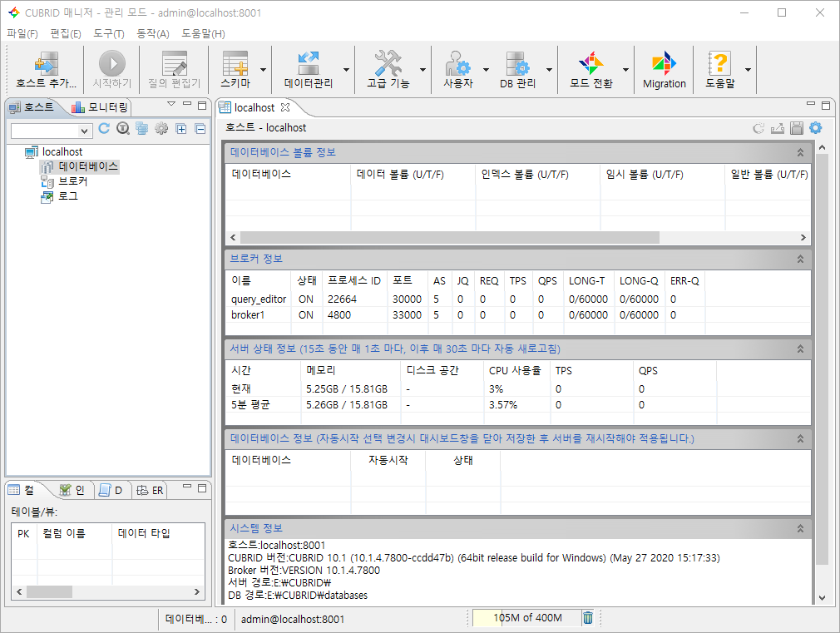Click the heap memory usage bar 105M of 400M
Screen dimensions: 840x633
[526, 618]
